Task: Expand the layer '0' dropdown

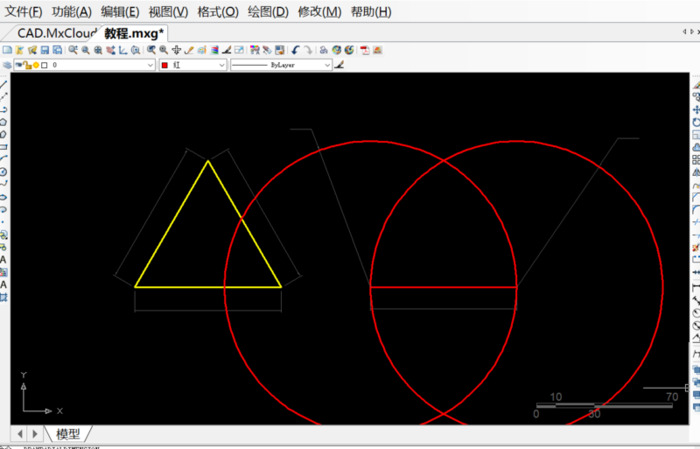Action: 151,65
